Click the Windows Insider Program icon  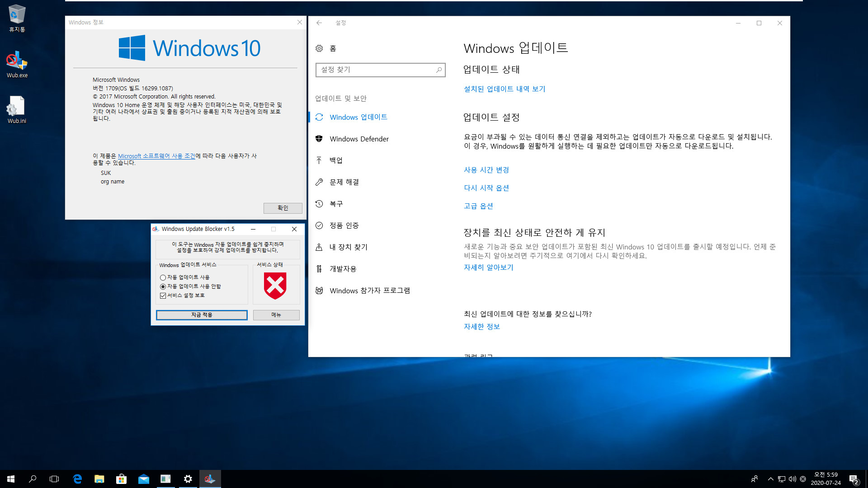click(319, 291)
